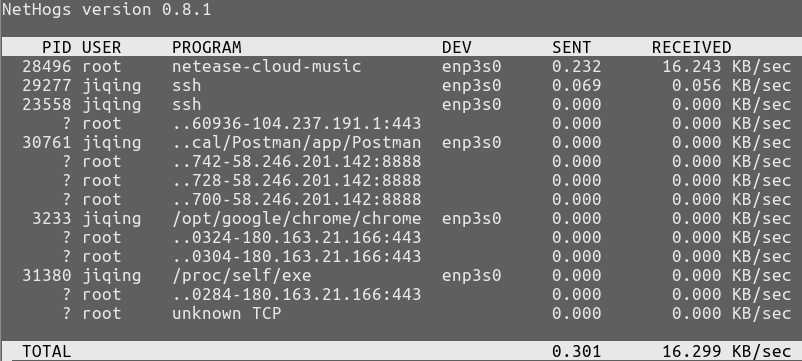Click the /opt/google/chrome/chrome program entry
The width and height of the screenshot is (802, 361).
point(297,219)
